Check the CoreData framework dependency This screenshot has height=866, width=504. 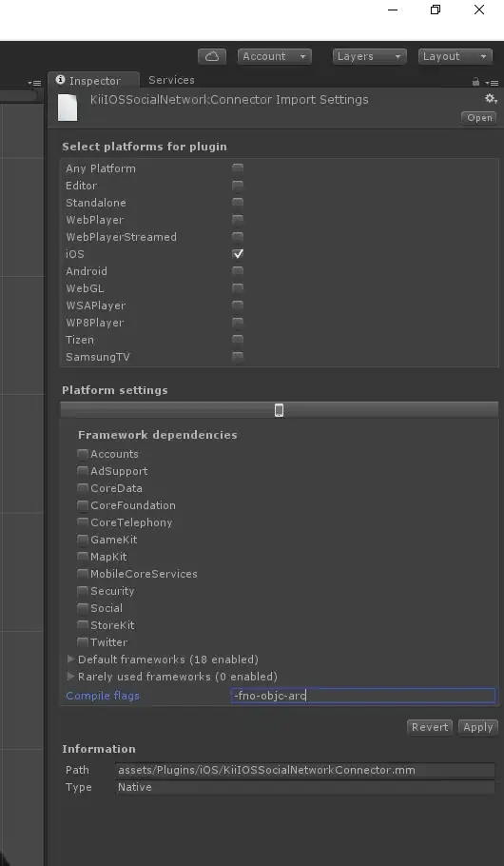(x=83, y=488)
